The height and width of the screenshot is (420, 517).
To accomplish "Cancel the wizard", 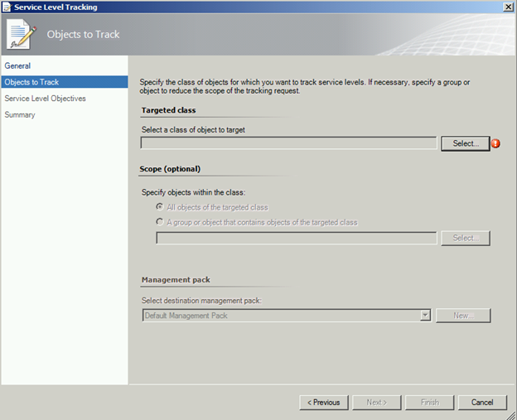I will tap(482, 403).
